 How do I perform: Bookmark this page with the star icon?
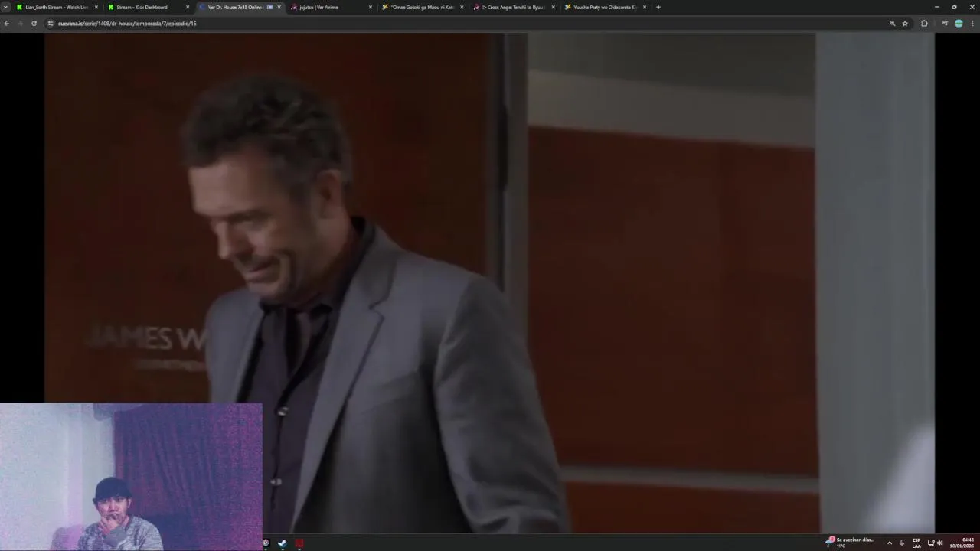[x=905, y=24]
